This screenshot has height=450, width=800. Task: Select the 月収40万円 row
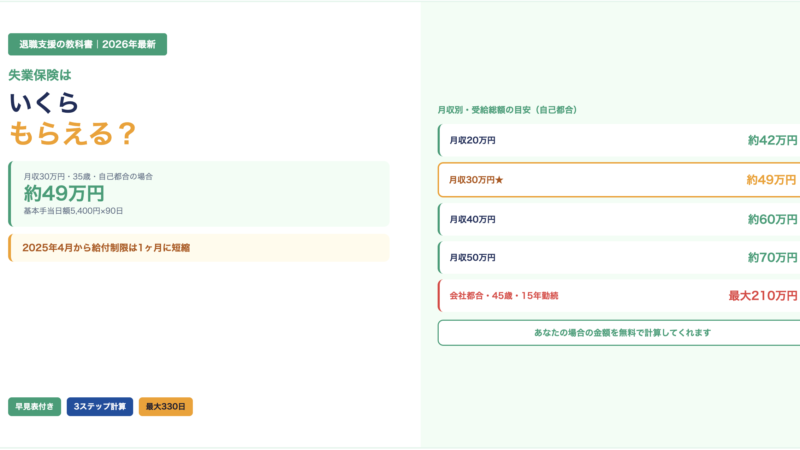[x=619, y=219]
